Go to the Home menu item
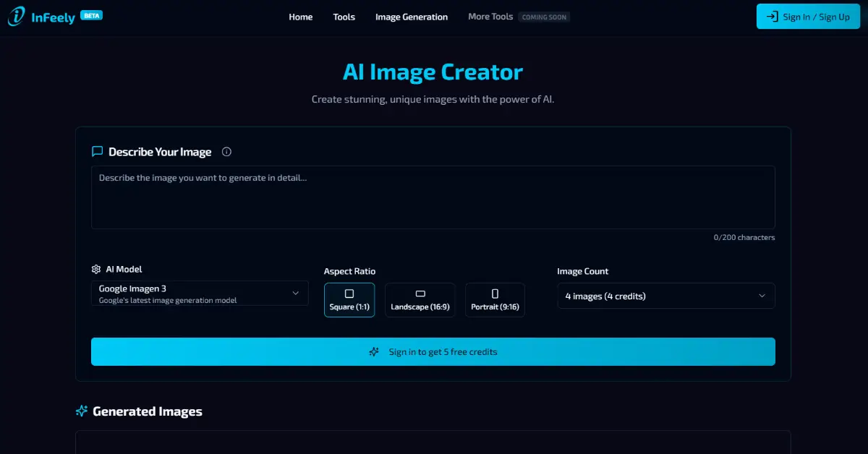 [300, 17]
